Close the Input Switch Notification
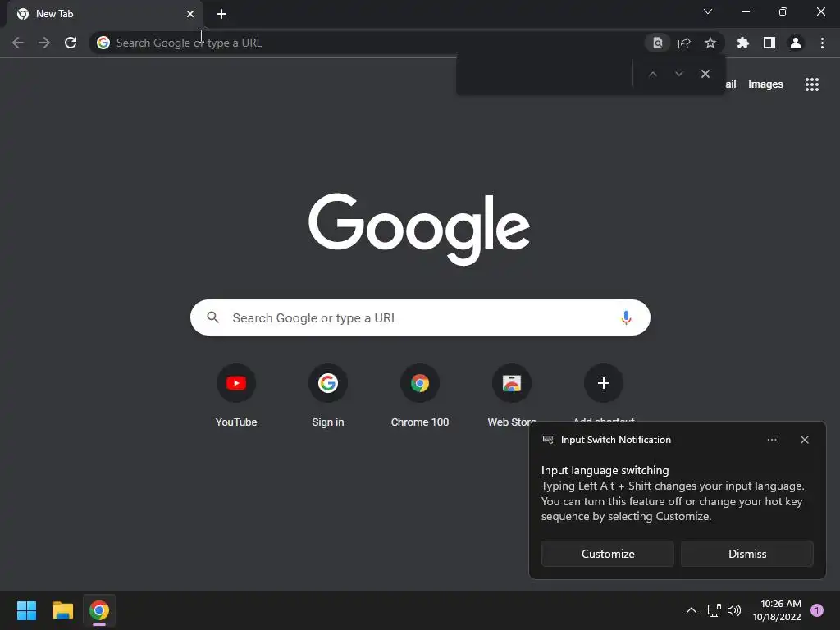 click(805, 440)
